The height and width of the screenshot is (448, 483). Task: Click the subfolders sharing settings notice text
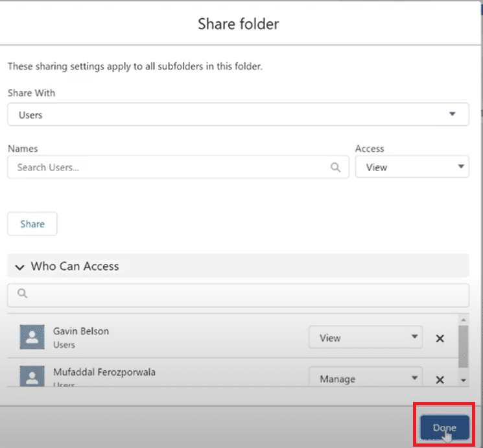(x=135, y=66)
